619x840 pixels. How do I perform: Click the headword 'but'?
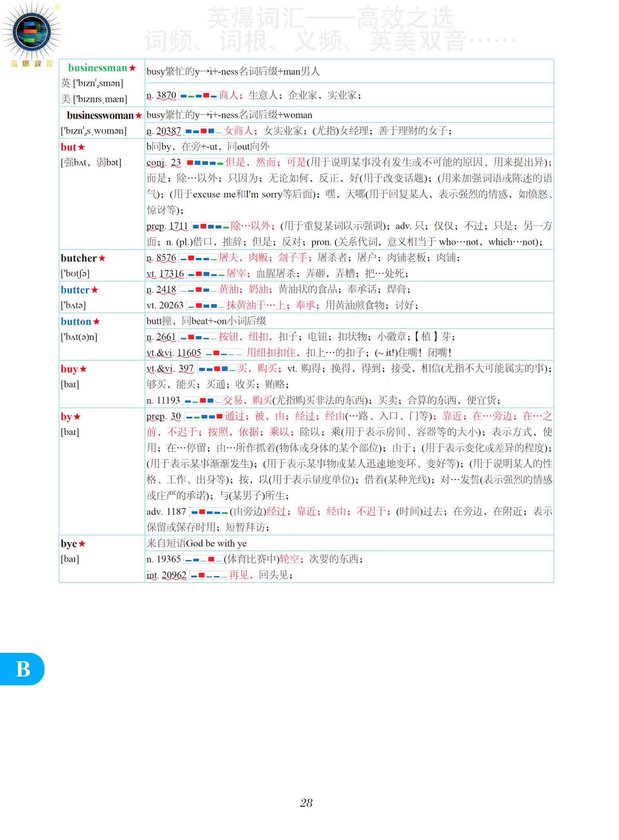tap(69, 147)
